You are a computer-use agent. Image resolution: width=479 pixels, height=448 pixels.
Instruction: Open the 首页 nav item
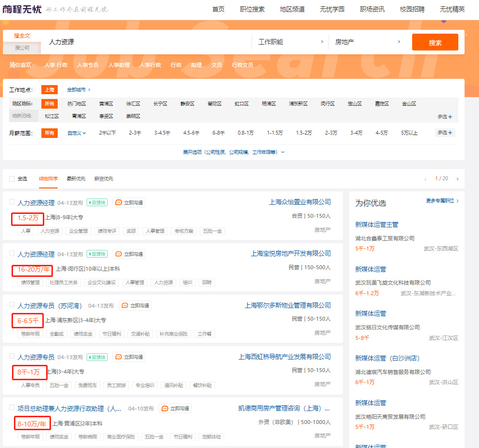[x=218, y=10]
